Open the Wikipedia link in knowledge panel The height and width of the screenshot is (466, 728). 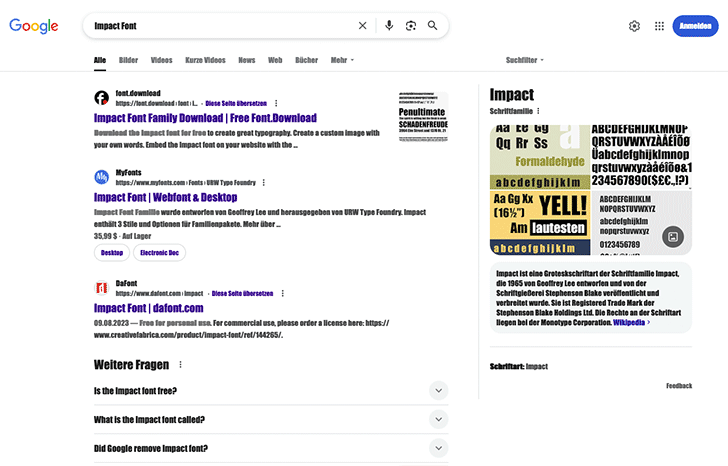point(629,322)
